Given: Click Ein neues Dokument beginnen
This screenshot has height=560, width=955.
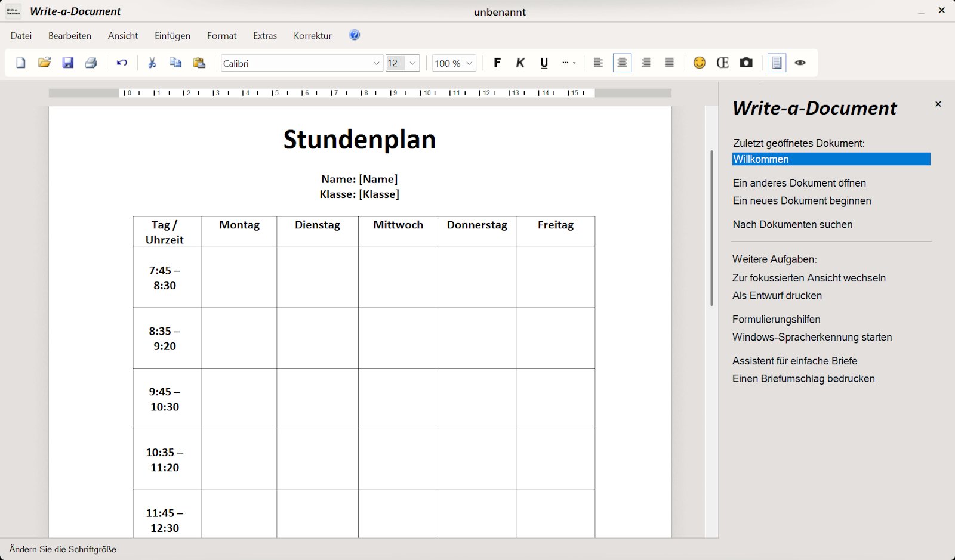Looking at the screenshot, I should (802, 201).
